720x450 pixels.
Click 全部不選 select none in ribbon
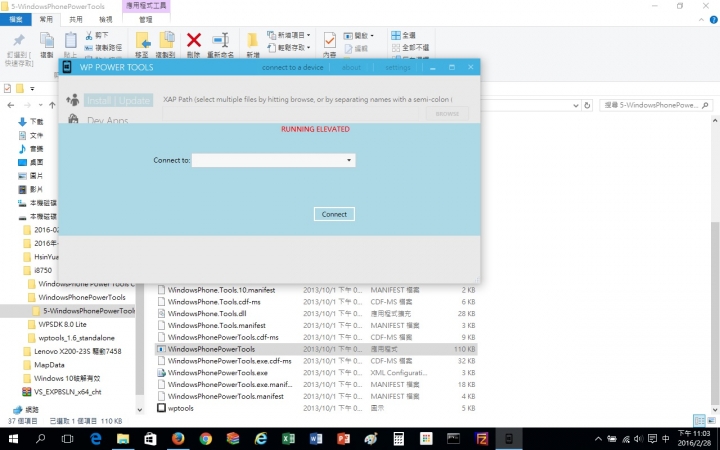pyautogui.click(x=410, y=48)
